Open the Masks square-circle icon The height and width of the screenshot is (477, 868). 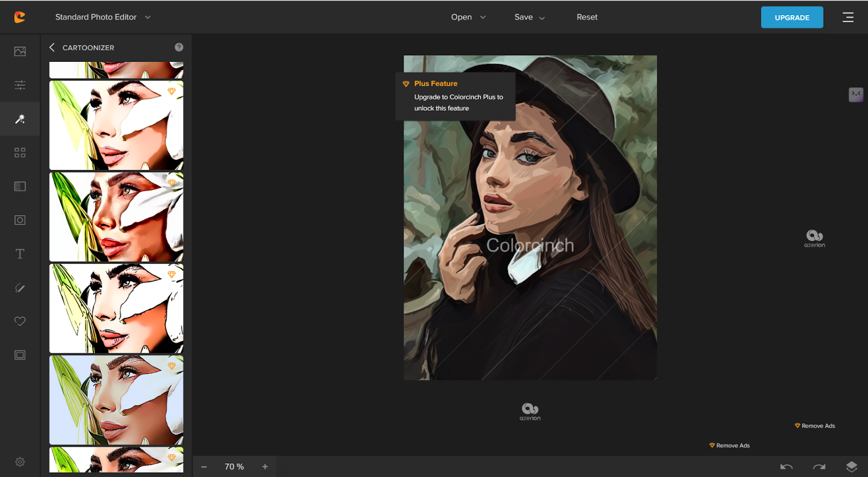pos(20,220)
